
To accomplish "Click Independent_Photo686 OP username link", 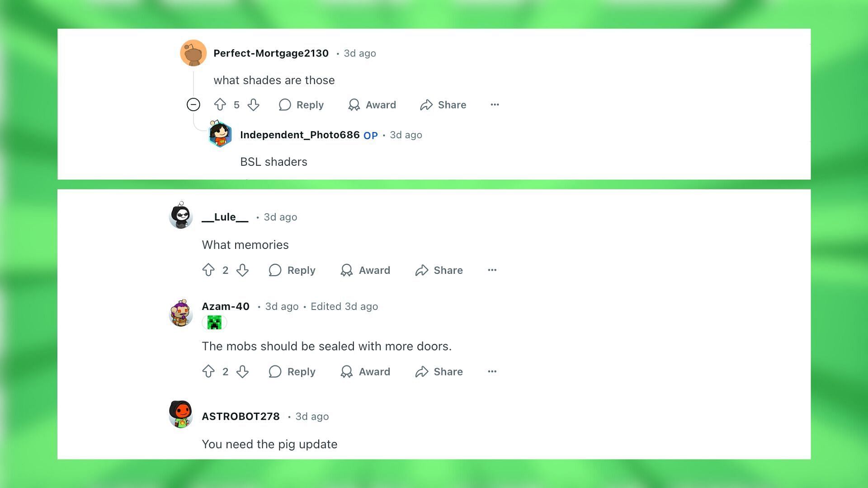I will click(299, 134).
